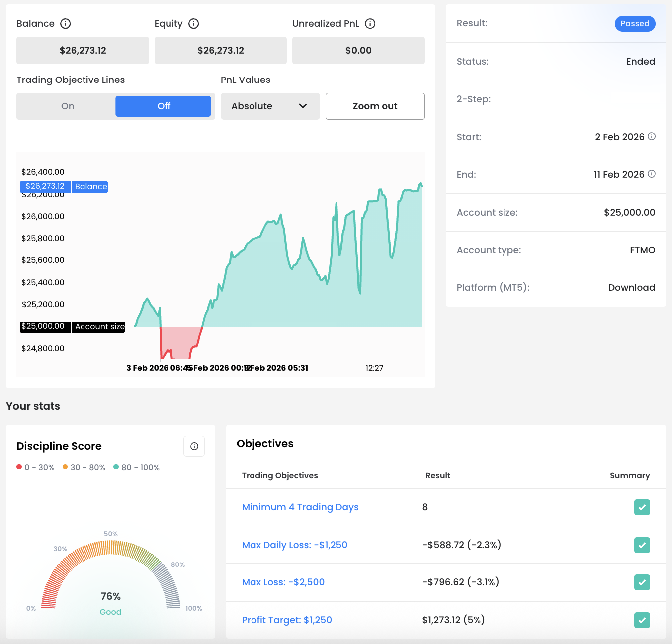Turn Trading Objective Lines On
This screenshot has height=644, width=672.
(68, 106)
